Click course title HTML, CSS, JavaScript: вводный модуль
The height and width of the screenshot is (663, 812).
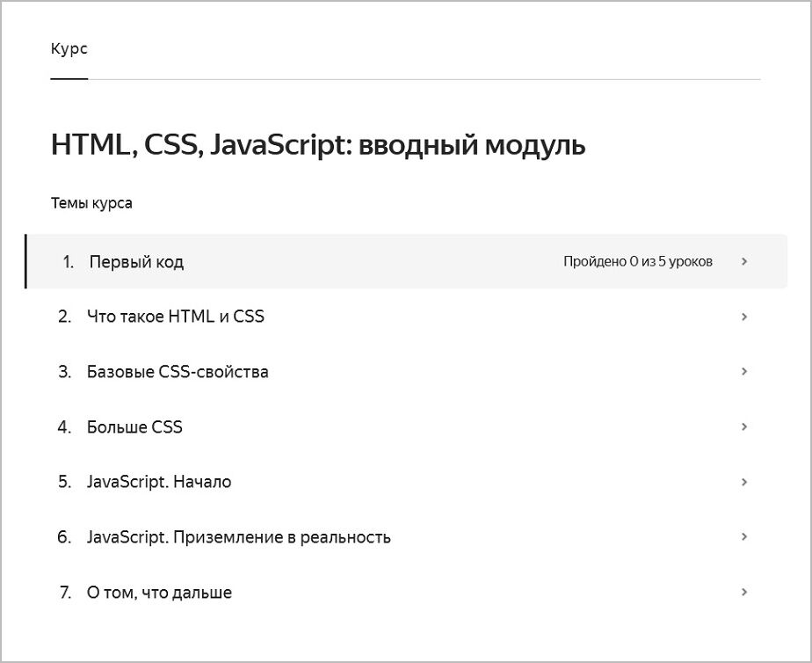(x=318, y=145)
